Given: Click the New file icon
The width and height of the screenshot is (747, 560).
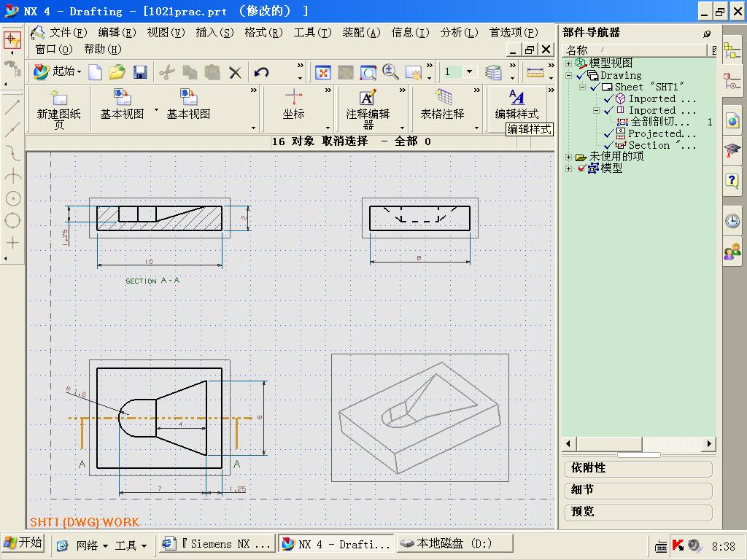Looking at the screenshot, I should pyautogui.click(x=95, y=72).
